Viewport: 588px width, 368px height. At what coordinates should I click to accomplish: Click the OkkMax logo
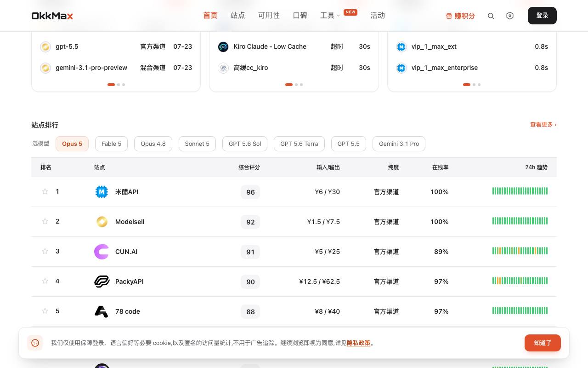(x=52, y=16)
